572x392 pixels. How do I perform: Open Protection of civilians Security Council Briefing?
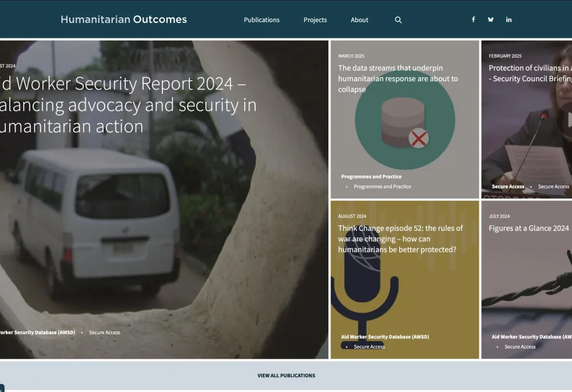(530, 73)
